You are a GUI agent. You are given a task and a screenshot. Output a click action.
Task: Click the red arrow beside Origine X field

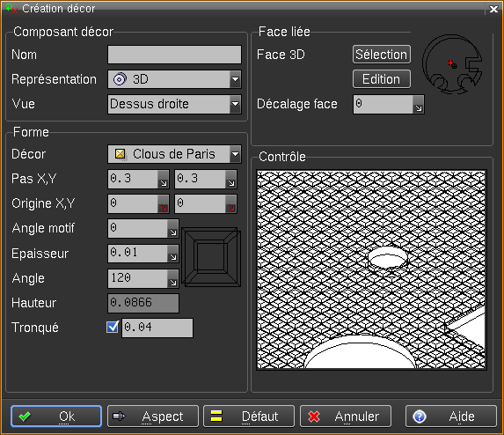[x=164, y=204]
